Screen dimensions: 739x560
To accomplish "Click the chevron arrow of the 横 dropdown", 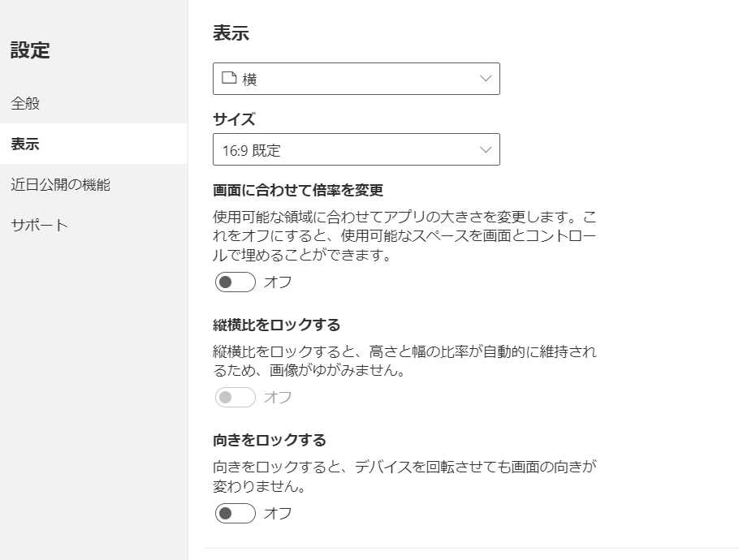I will [486, 79].
